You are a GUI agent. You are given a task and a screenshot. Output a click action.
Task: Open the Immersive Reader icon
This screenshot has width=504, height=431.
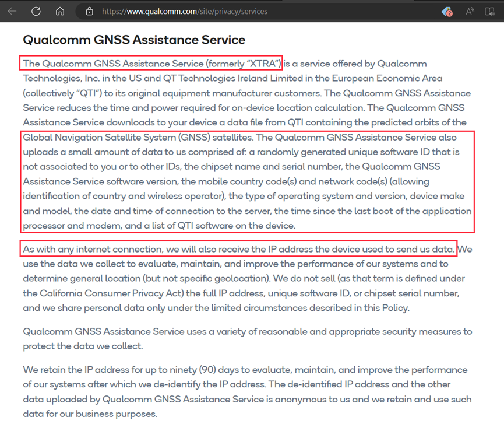pos(489,12)
